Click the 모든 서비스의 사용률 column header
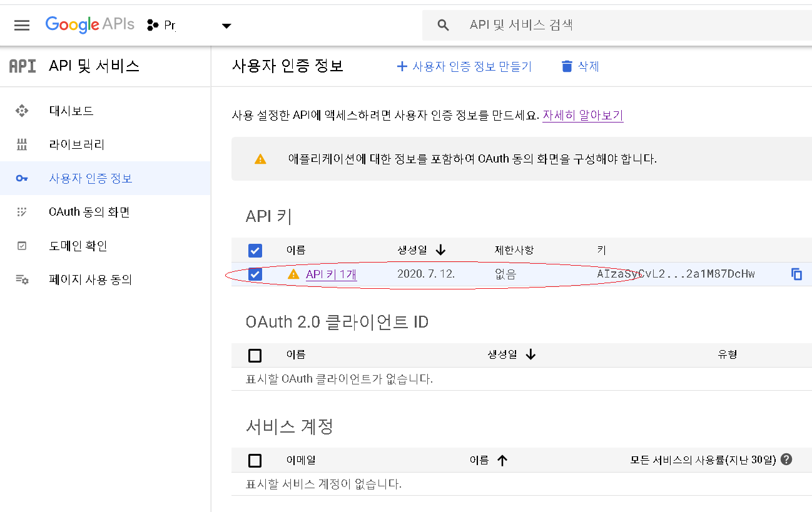The height and width of the screenshot is (512, 812). tap(703, 460)
